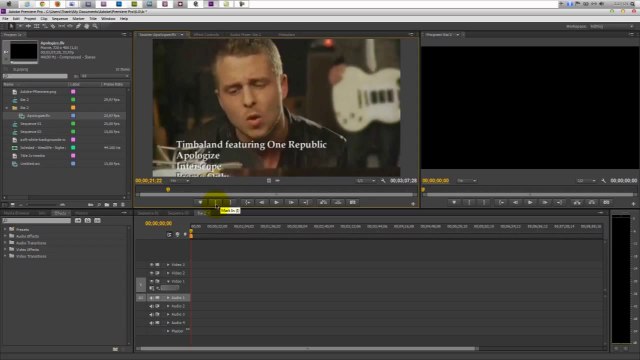Go to In point in Source monitor
Screen dimensions: 640x360
click(x=247, y=202)
